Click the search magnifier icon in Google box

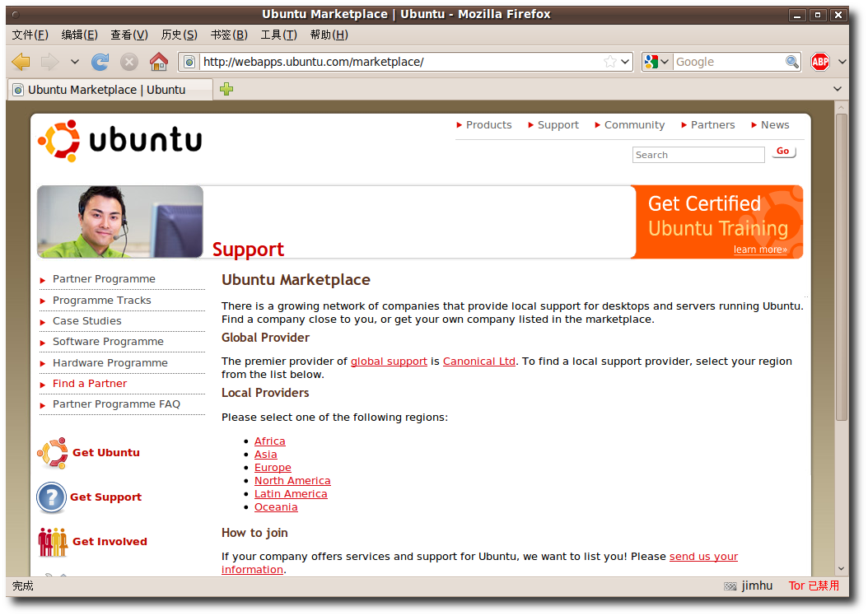tap(792, 62)
